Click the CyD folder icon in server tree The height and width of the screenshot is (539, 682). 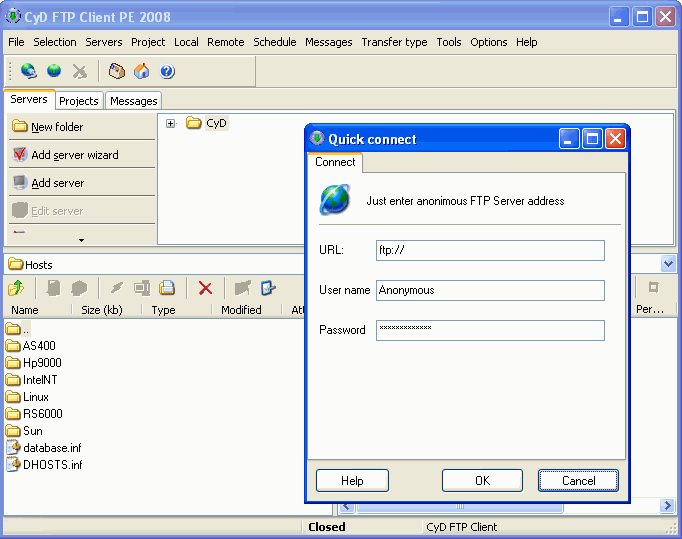tap(194, 123)
